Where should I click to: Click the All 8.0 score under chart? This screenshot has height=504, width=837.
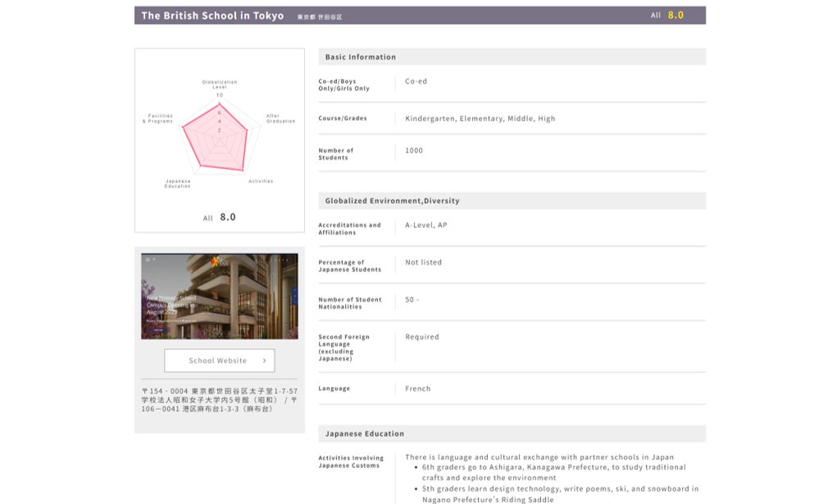tap(220, 217)
